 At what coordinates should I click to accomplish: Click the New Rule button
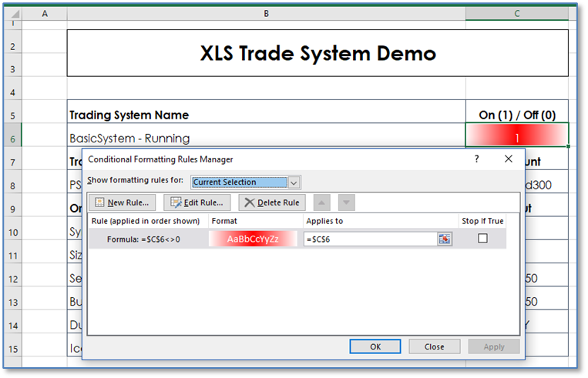tap(123, 202)
